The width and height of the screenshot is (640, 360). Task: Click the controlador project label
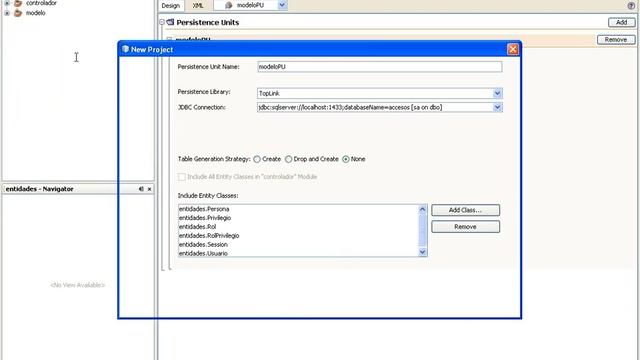[x=41, y=3]
